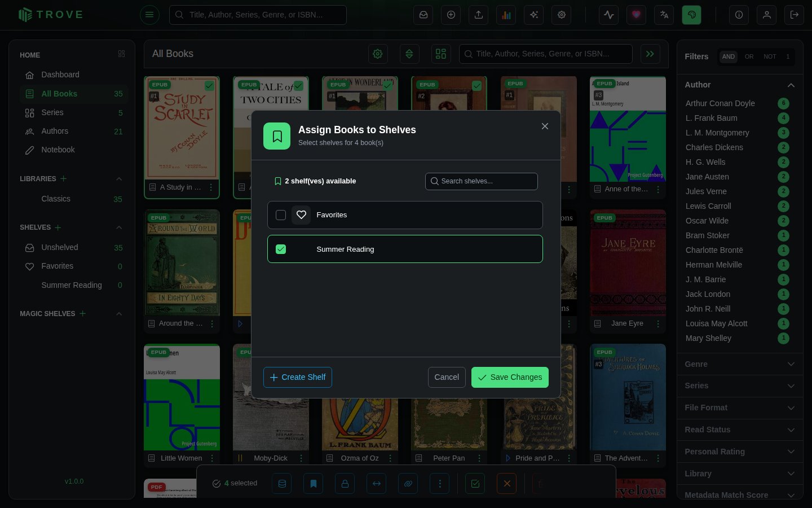Open the bar chart statistics icon
This screenshot has width=812, height=508.
click(x=506, y=15)
